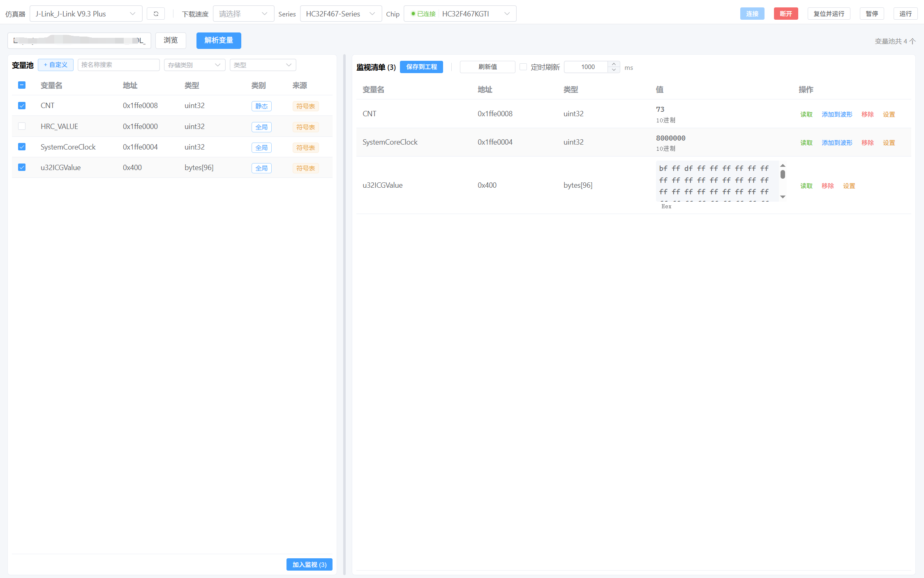Click the 连接 connect button
Screen dimensions: 924x578
point(752,14)
